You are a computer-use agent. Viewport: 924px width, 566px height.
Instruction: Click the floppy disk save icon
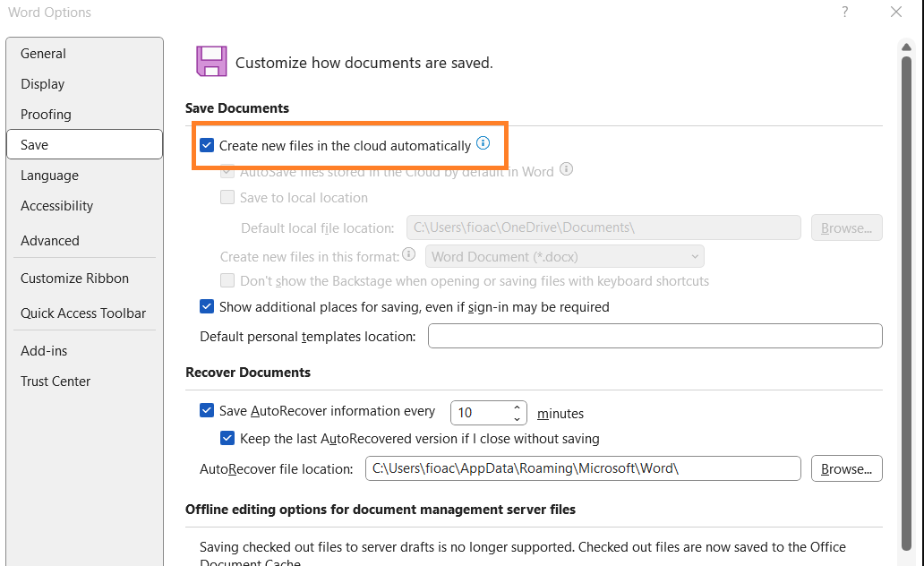(211, 62)
